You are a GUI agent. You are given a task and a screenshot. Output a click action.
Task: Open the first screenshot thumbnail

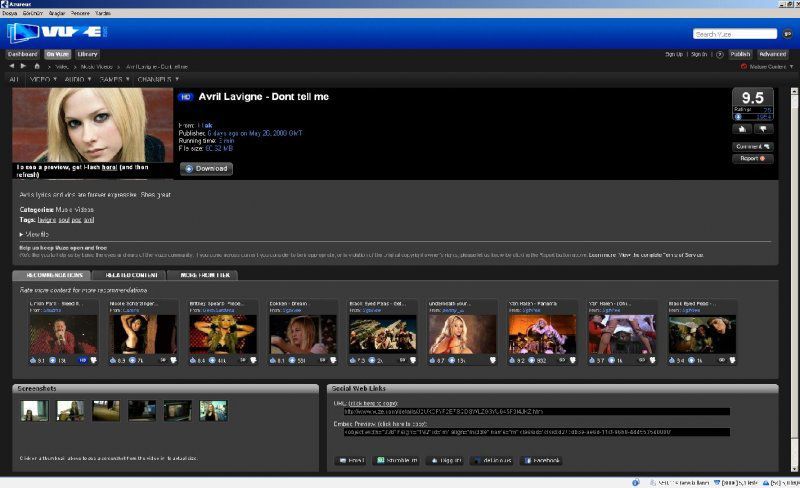pyautogui.click(x=34, y=410)
